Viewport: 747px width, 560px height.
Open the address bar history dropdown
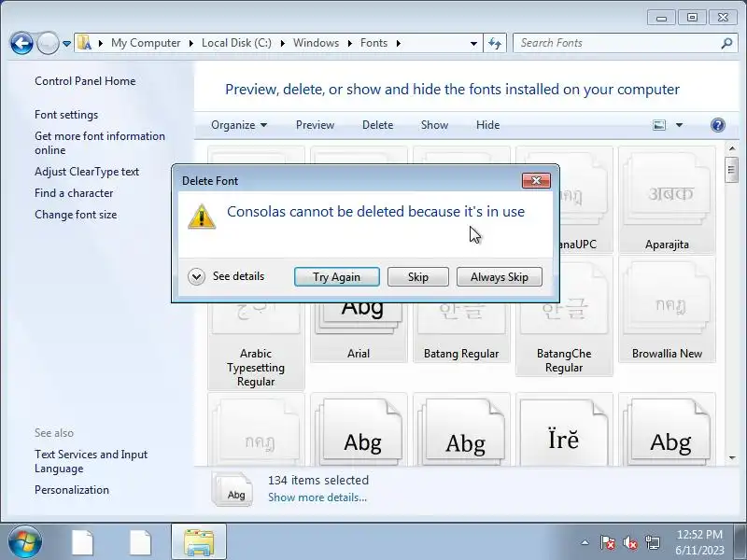click(x=473, y=44)
